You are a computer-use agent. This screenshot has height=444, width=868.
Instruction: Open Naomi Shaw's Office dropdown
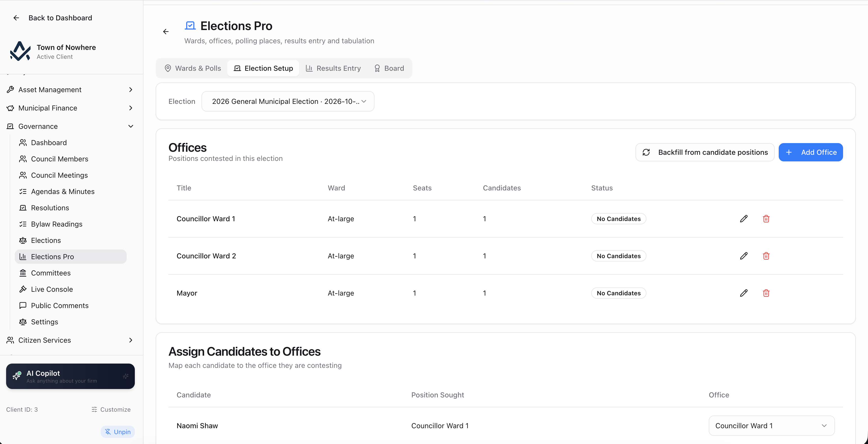(x=772, y=426)
